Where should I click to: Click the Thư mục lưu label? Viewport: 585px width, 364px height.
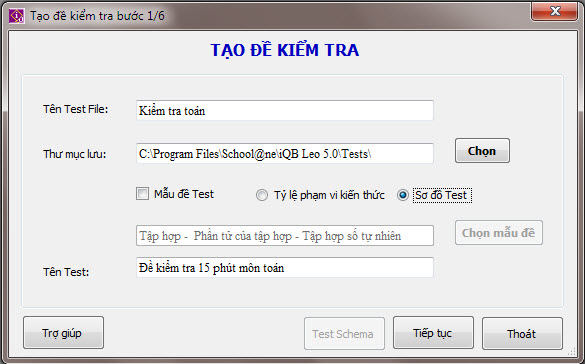tap(75, 154)
